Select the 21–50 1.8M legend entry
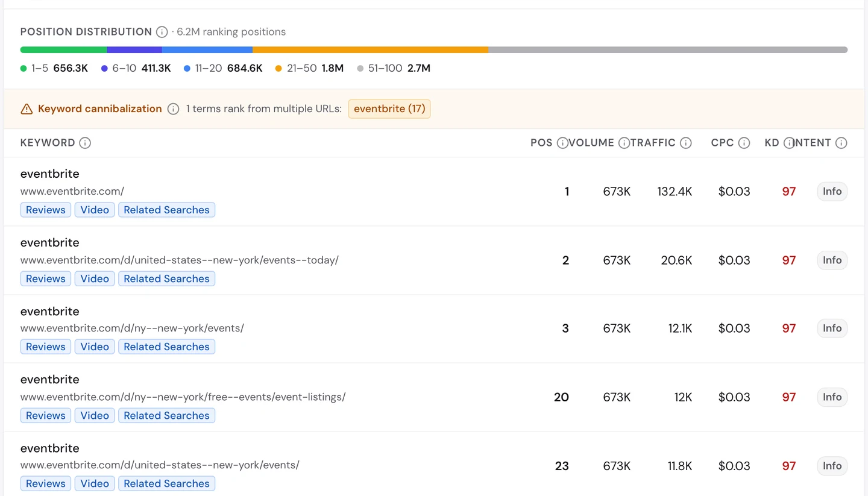 pyautogui.click(x=309, y=68)
